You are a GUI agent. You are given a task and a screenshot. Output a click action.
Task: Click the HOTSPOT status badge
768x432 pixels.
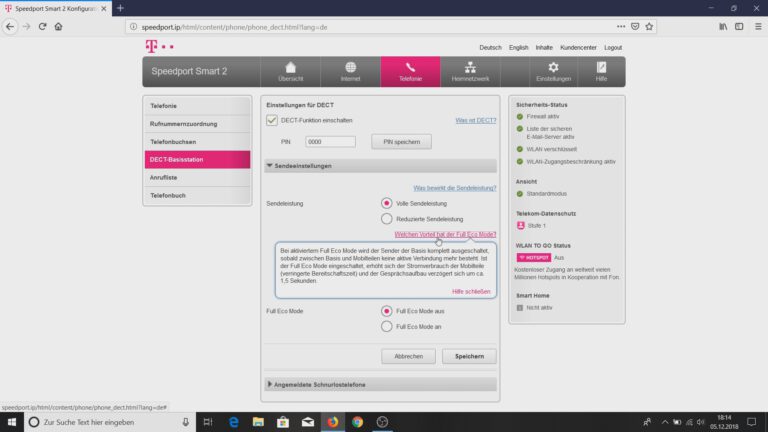(x=533, y=257)
